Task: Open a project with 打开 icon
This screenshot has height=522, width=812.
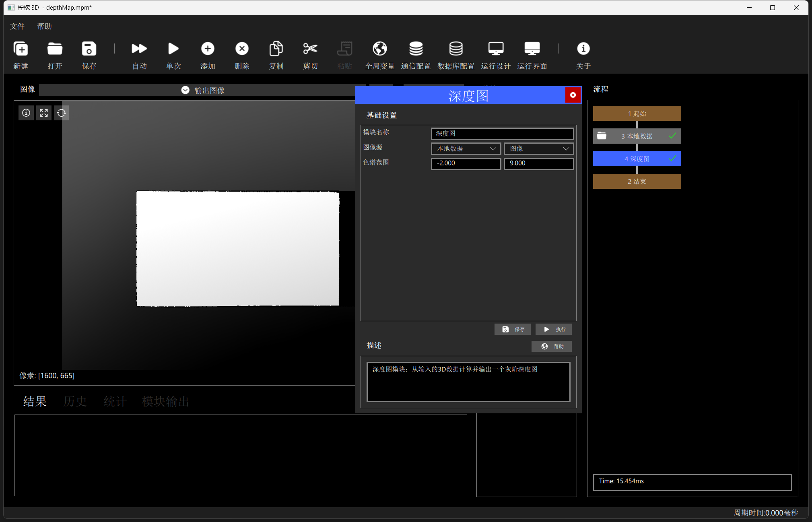Action: tap(55, 49)
